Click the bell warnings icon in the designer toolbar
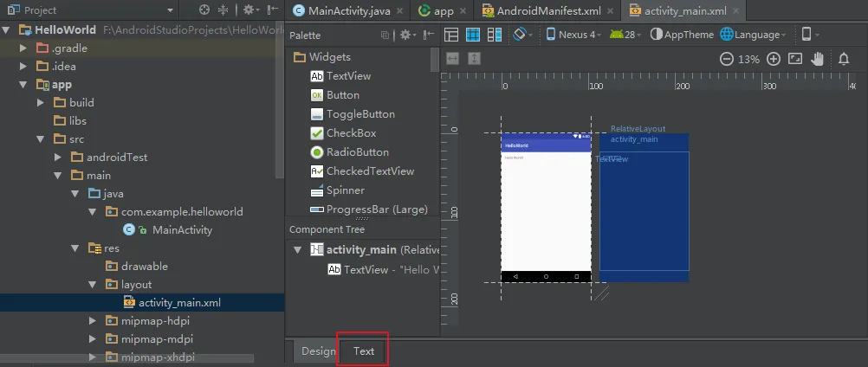The width and height of the screenshot is (868, 367). click(x=844, y=59)
